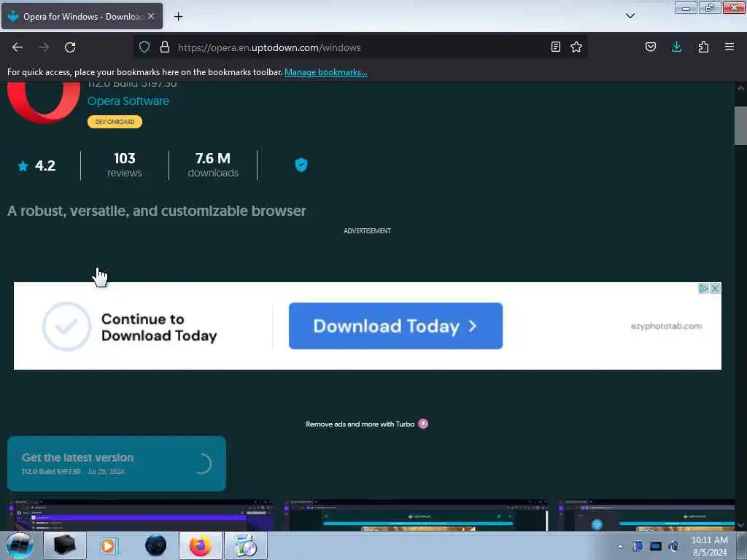Toggle reader view icon in address bar

pyautogui.click(x=555, y=47)
